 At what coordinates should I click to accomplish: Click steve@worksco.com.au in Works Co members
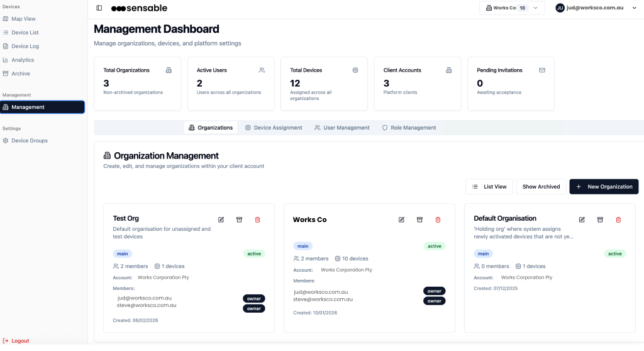tap(323, 299)
